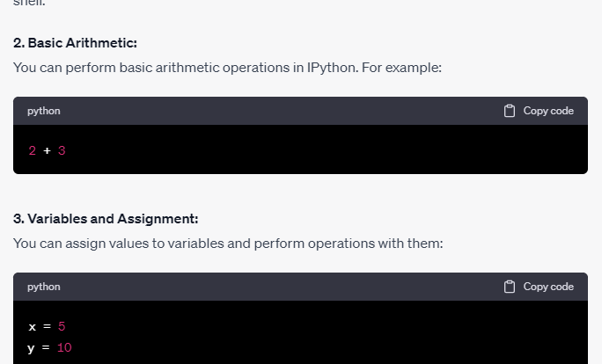Click the 'For example:' text after IPython
Viewport: 602px width, 364px height.
click(401, 68)
